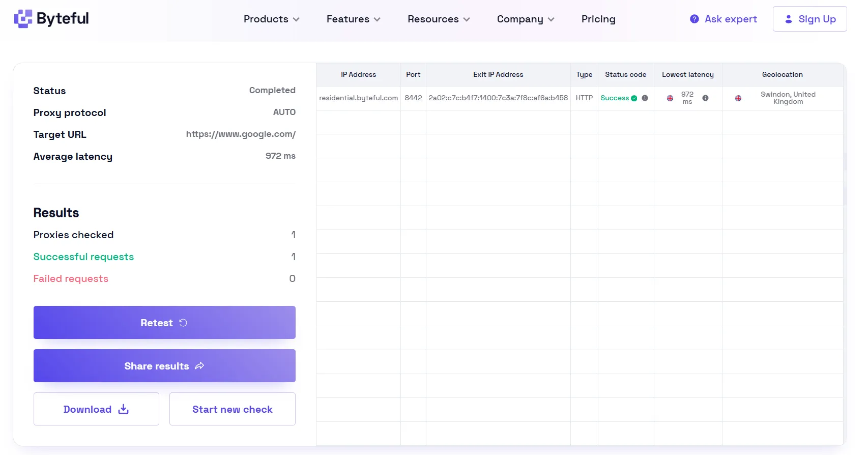Click the Share results button
The width and height of the screenshot is (868, 455).
[164, 365]
